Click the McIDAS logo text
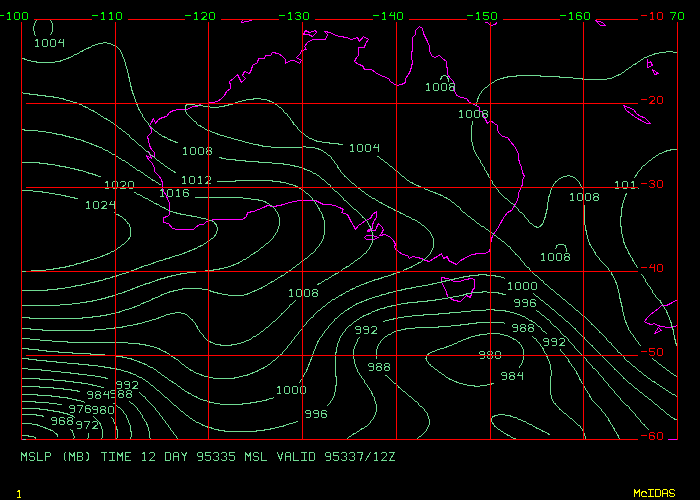This screenshot has height=500, width=700. click(x=654, y=494)
